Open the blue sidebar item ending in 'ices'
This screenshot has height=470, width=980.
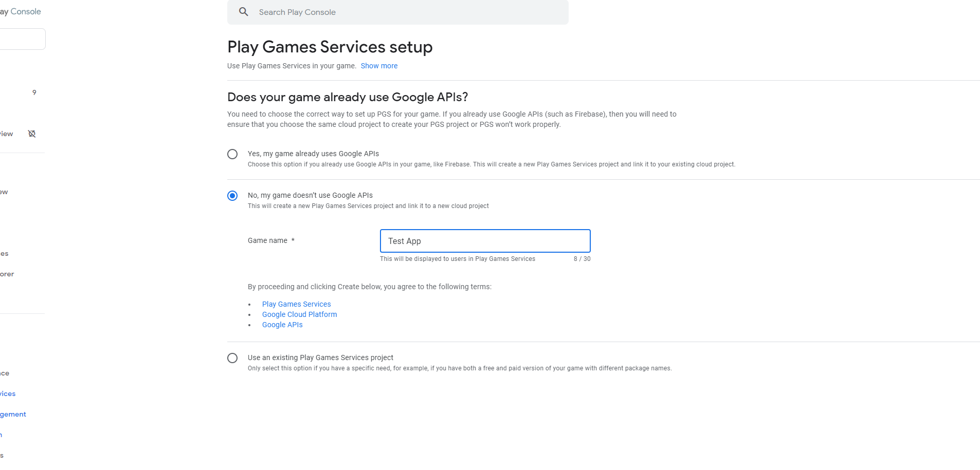pyautogui.click(x=8, y=393)
